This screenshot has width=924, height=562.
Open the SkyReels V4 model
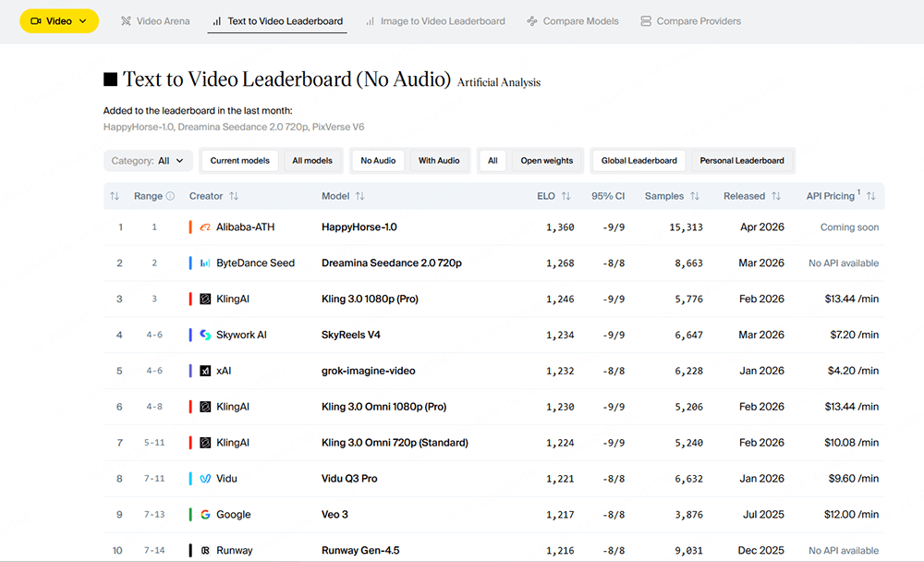click(350, 335)
